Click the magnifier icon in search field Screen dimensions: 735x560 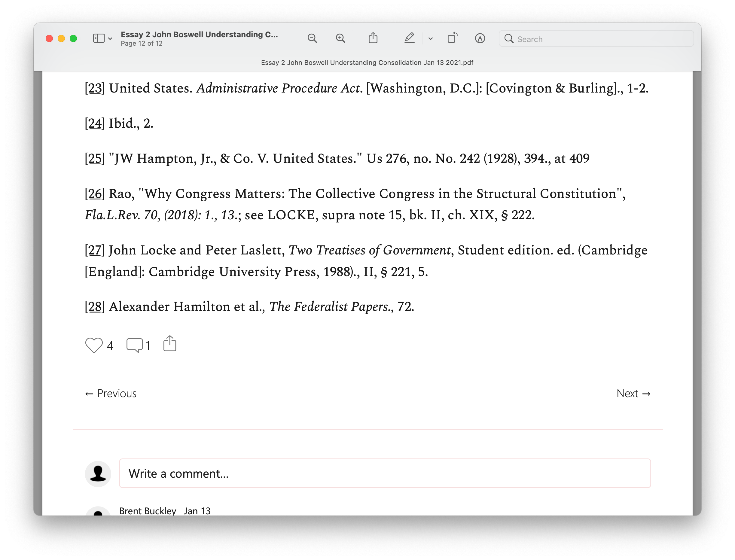click(x=509, y=39)
